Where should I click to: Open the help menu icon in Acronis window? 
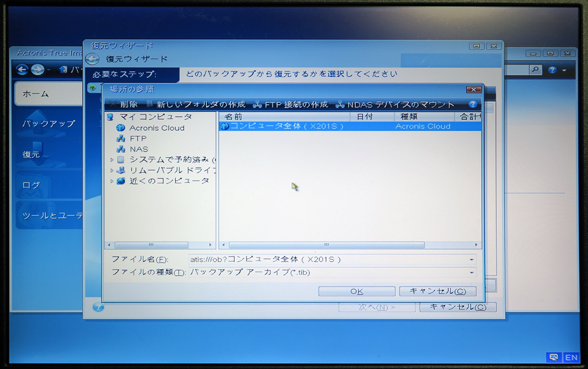pyautogui.click(x=552, y=71)
